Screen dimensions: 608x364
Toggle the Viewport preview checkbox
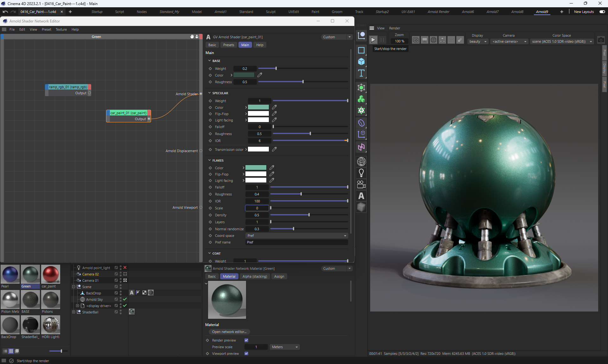click(x=246, y=354)
